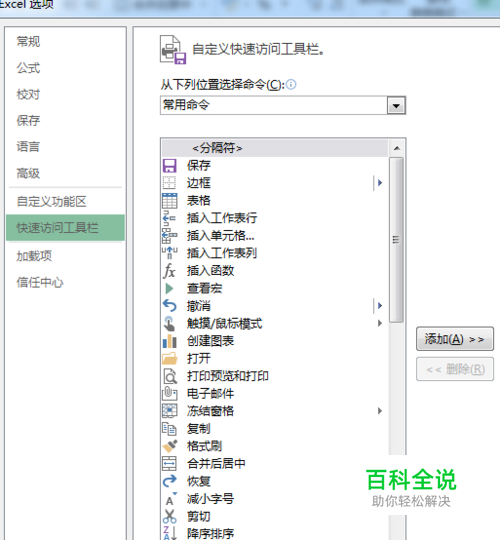Click the 打开 folder icon

tap(169, 358)
